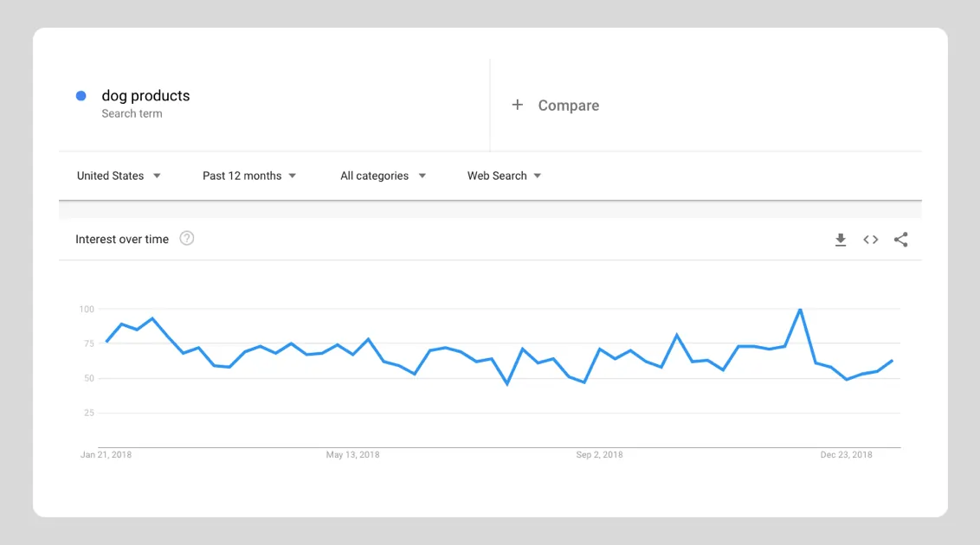980x545 pixels.
Task: Click the plus icon beside Compare
Action: pos(517,105)
